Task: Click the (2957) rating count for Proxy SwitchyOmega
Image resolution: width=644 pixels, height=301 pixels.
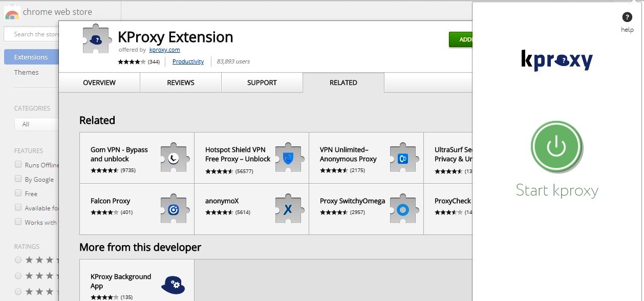Action: [357, 212]
